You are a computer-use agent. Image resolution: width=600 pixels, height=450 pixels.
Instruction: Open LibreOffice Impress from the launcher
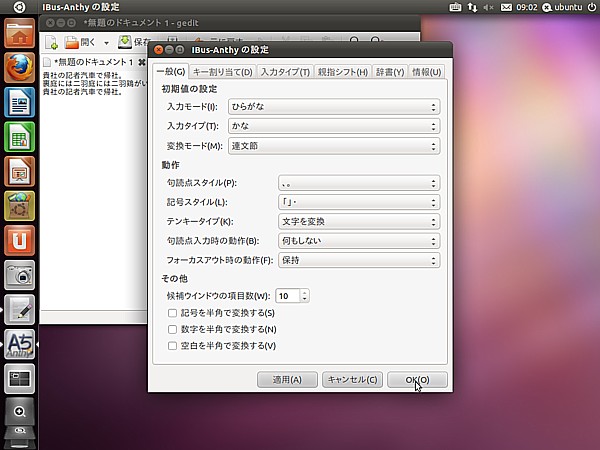[20, 171]
